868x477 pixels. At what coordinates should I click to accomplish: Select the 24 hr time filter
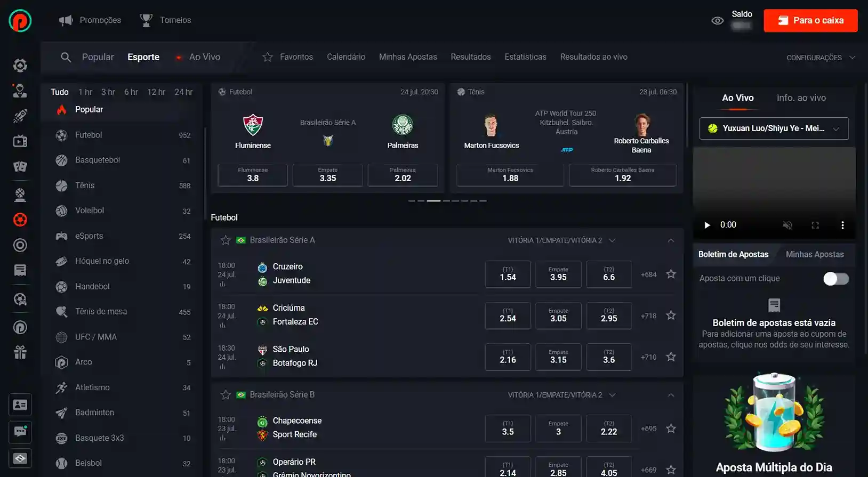[183, 92]
